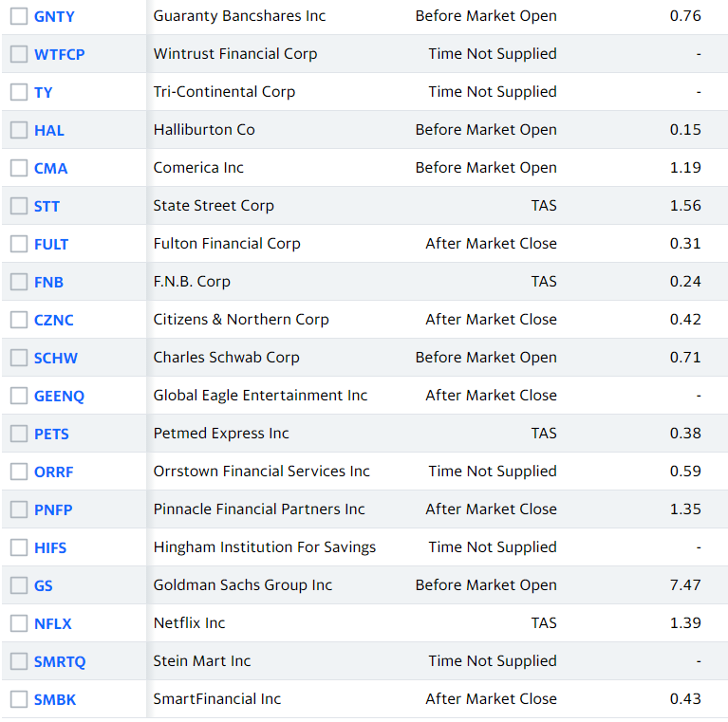The width and height of the screenshot is (728, 722).
Task: Select Orrstown Financial Services Inc name
Action: point(261,472)
